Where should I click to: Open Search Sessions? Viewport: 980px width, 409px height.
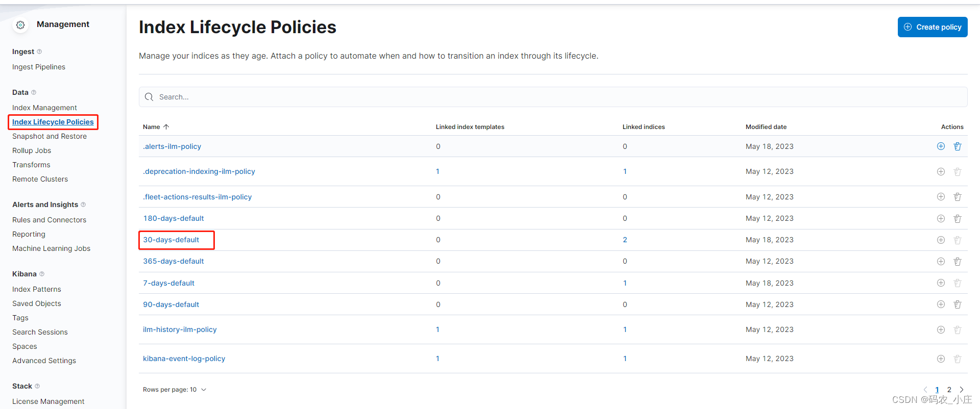coord(40,332)
